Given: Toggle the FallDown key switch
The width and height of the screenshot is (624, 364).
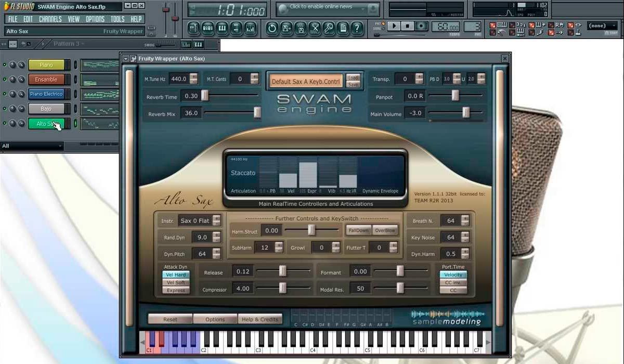Looking at the screenshot, I should click(359, 230).
